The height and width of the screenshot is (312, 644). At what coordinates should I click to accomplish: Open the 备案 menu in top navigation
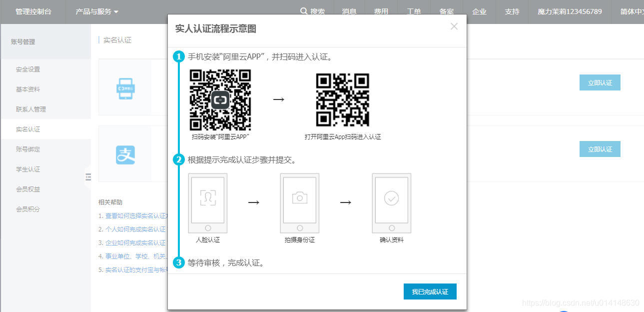(446, 11)
